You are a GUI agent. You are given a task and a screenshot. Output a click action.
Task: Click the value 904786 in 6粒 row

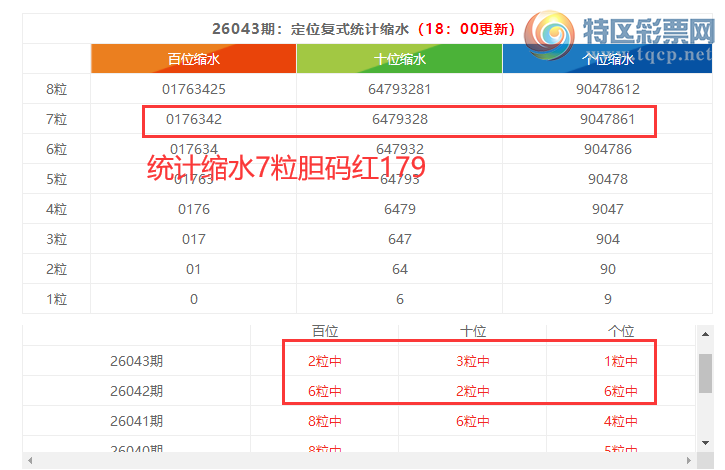point(608,149)
